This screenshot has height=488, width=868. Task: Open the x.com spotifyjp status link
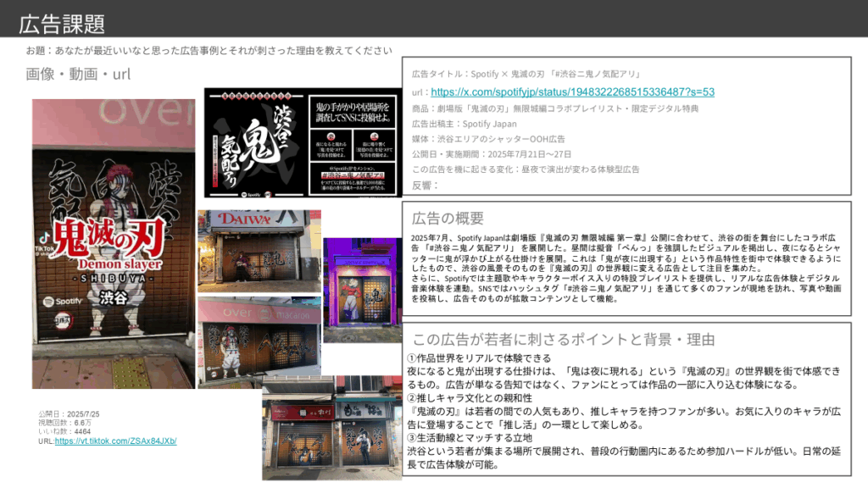(x=572, y=91)
